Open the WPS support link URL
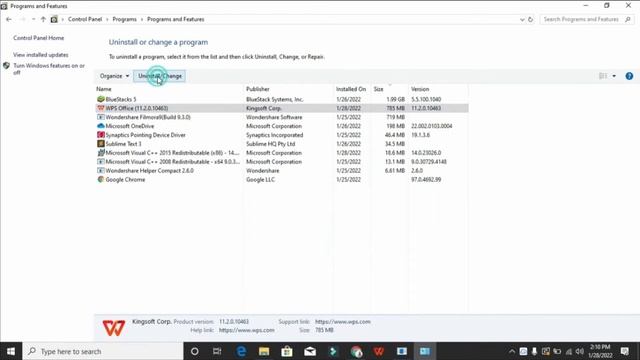This screenshot has height=360, width=640. tap(343, 322)
